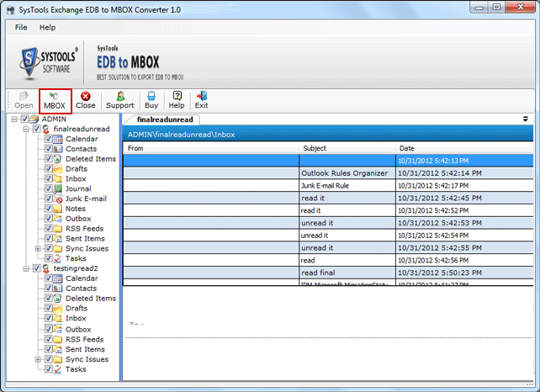Image resolution: width=540 pixels, height=392 pixels.
Task: Select the Junk E-mail Rule message
Action: (328, 186)
